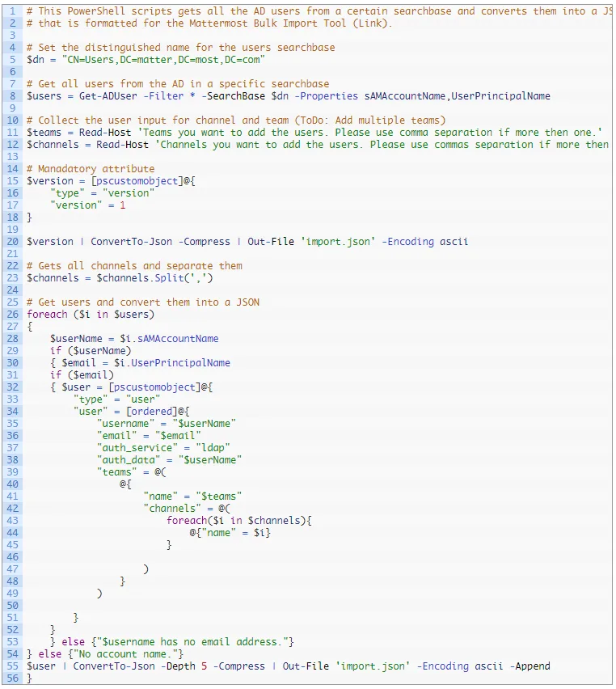The width and height of the screenshot is (616, 689).
Task: Click the $channels.Split(',') expression
Action: tap(154, 278)
